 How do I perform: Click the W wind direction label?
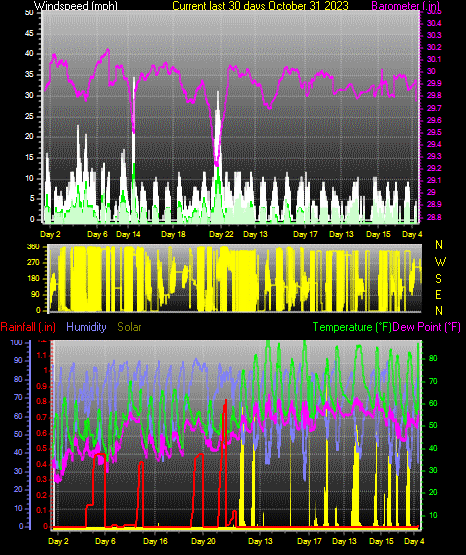pos(440,262)
